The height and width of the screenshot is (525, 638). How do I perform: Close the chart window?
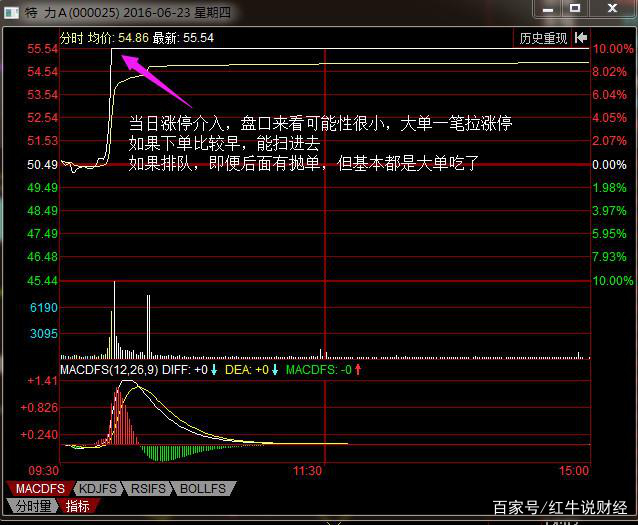612,8
